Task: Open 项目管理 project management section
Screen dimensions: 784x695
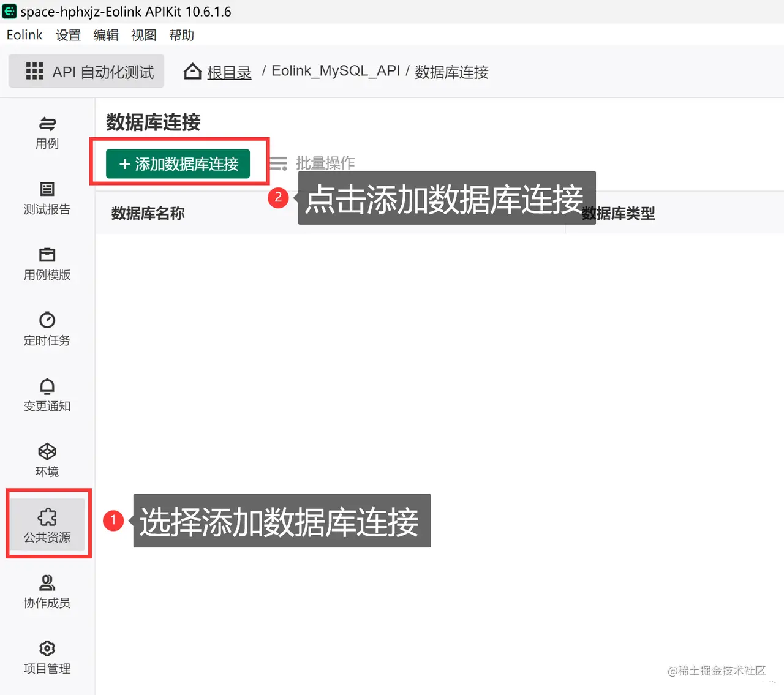Action: (x=47, y=657)
